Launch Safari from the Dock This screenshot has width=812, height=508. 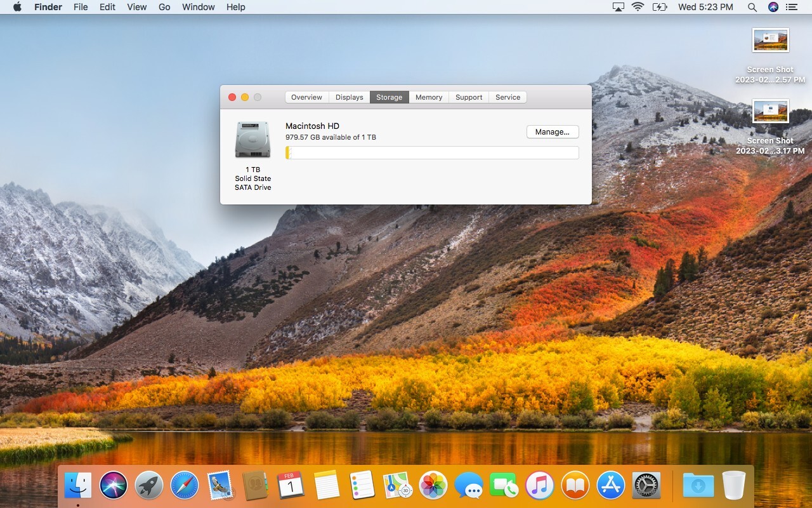185,486
